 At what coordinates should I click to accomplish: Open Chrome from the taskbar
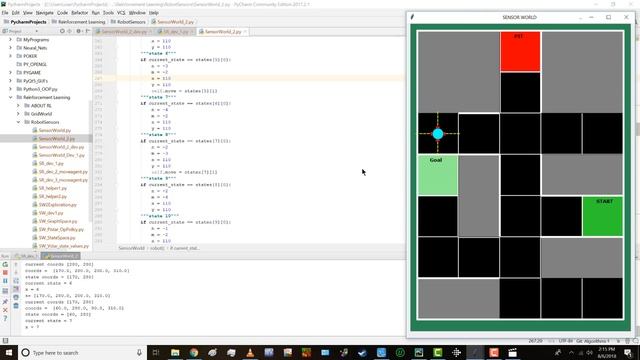click(194, 353)
